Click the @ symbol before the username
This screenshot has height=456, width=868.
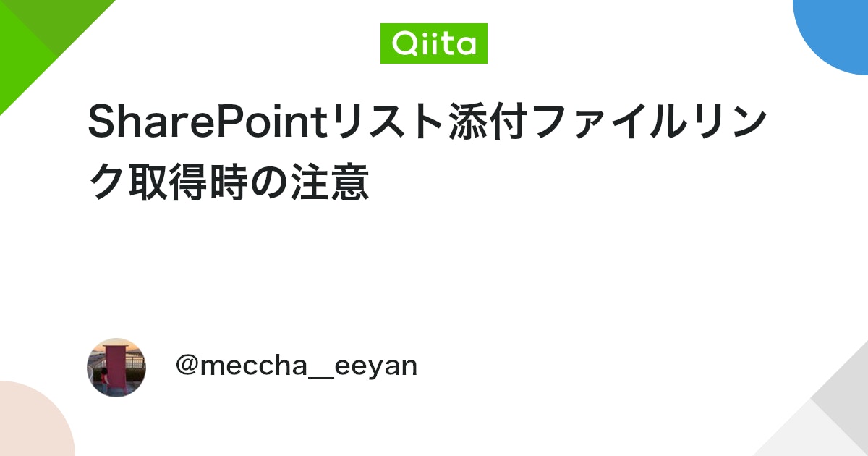187,366
